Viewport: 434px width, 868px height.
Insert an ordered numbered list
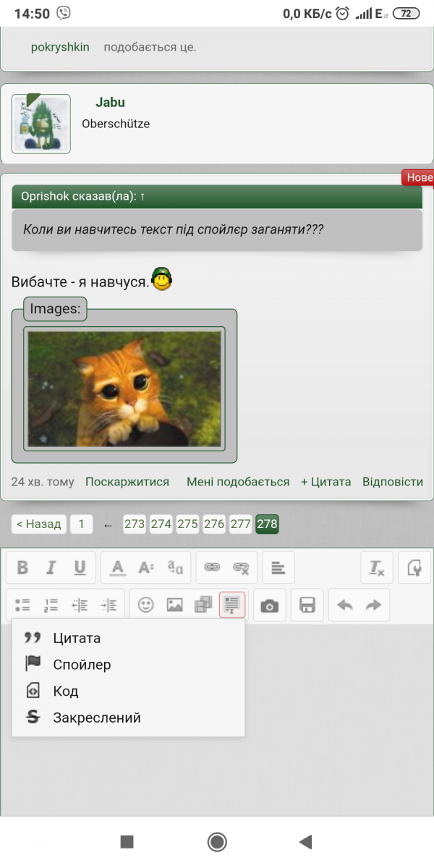tap(51, 605)
